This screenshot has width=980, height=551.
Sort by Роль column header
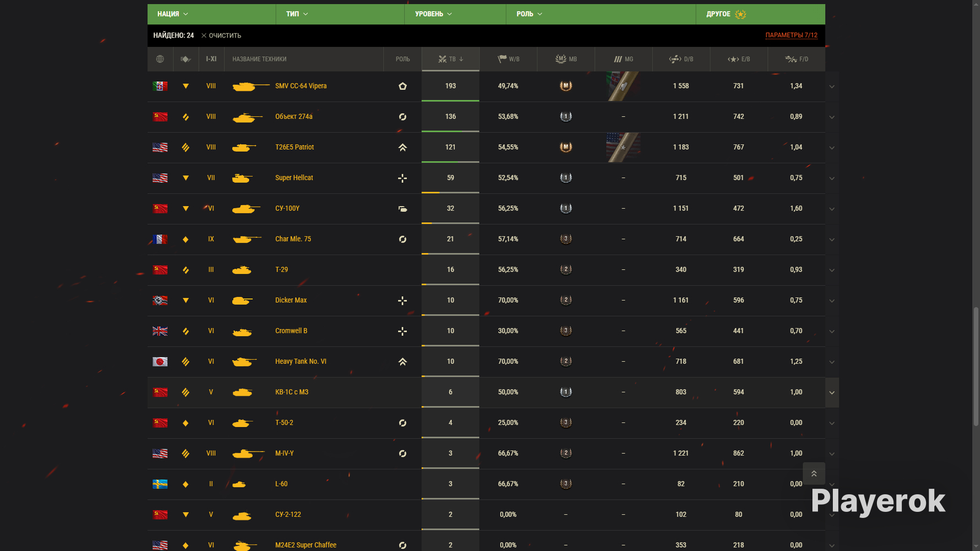(402, 59)
